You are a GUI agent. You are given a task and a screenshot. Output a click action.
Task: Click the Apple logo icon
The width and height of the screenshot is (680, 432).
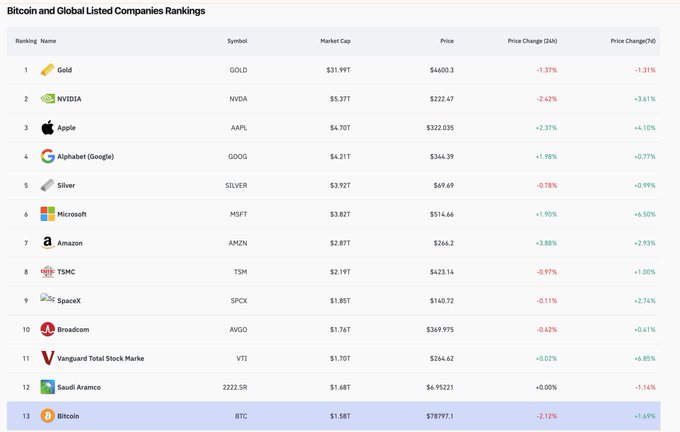point(48,128)
